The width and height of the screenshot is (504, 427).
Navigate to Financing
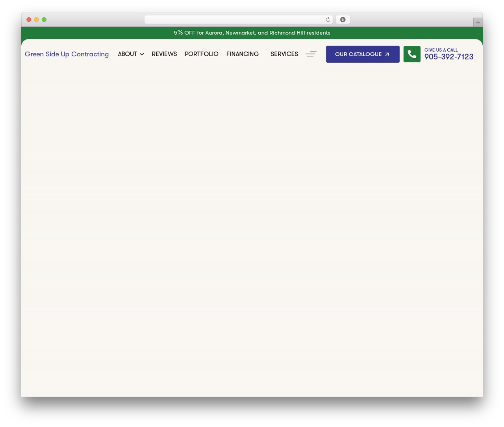243,54
